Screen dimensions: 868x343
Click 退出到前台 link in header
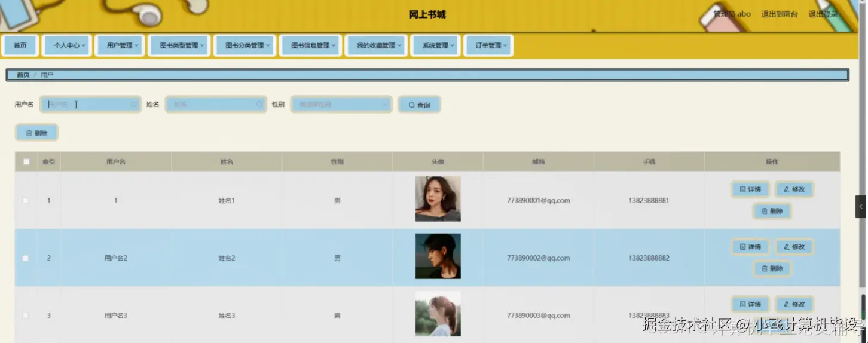click(x=779, y=14)
